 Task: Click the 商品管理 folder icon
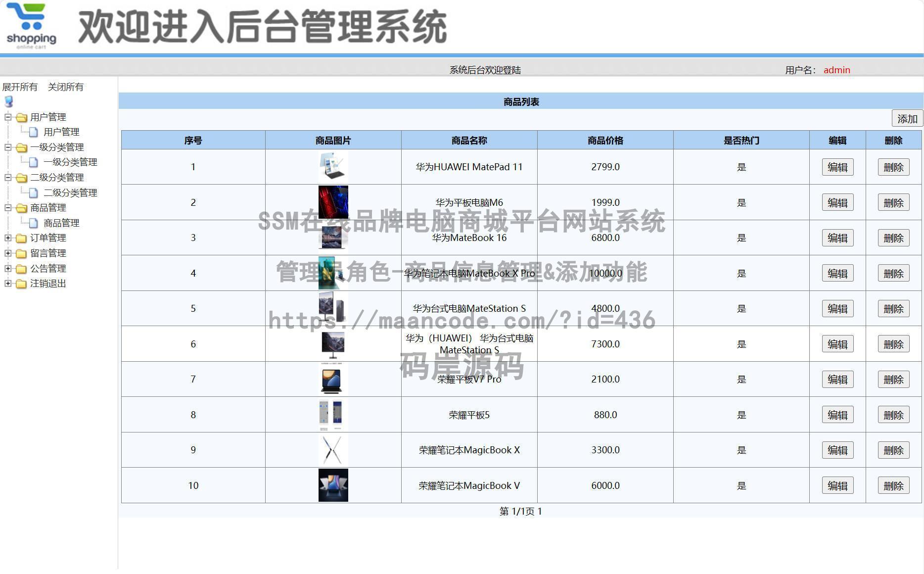[21, 208]
